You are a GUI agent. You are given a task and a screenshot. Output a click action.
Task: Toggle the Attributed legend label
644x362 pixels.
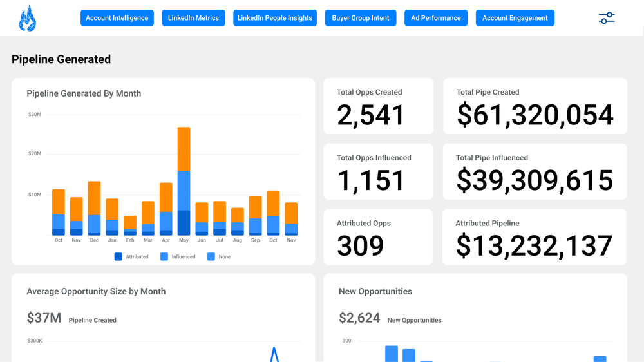click(137, 257)
